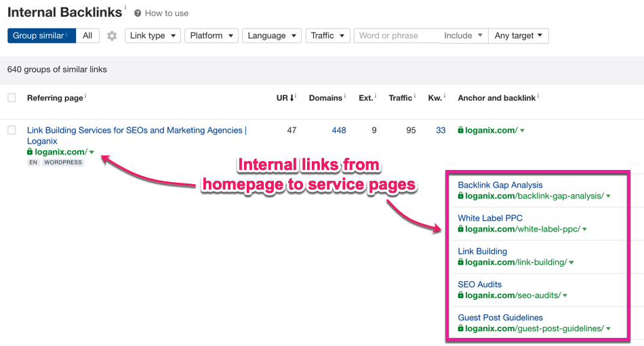The height and width of the screenshot is (346, 644).
Task: Click lock icon next to seo-audits URL
Action: coord(460,295)
